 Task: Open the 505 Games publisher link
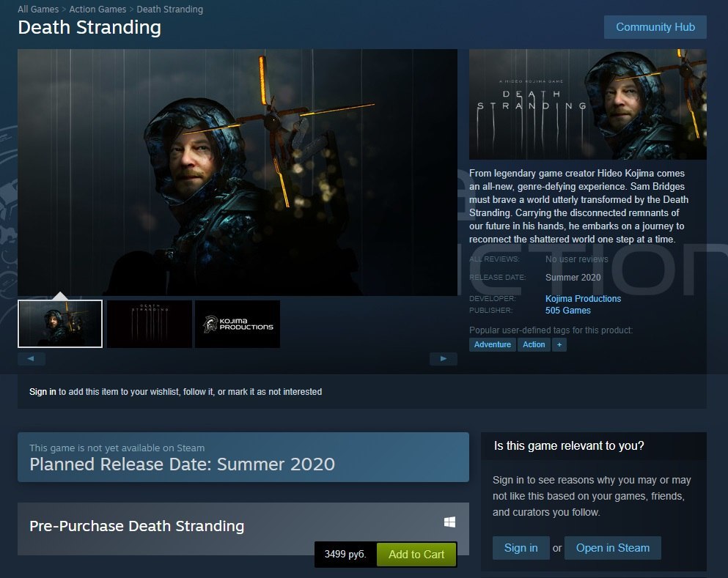[568, 311]
